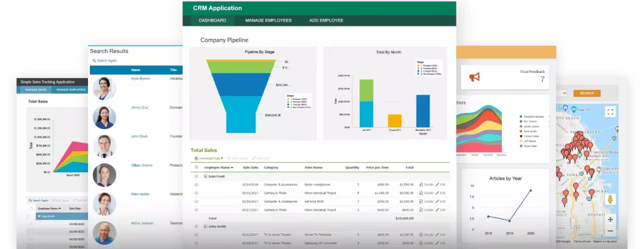Image resolution: width=644 pixels, height=249 pixels.
Task: Collapse John Smith group in Sales Tracking app
Action: (40, 216)
